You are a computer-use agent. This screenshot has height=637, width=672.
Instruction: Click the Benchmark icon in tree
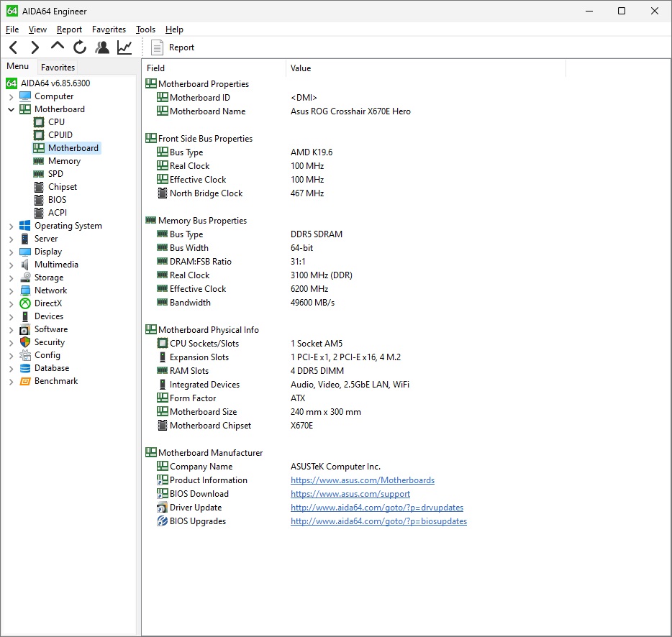[25, 381]
